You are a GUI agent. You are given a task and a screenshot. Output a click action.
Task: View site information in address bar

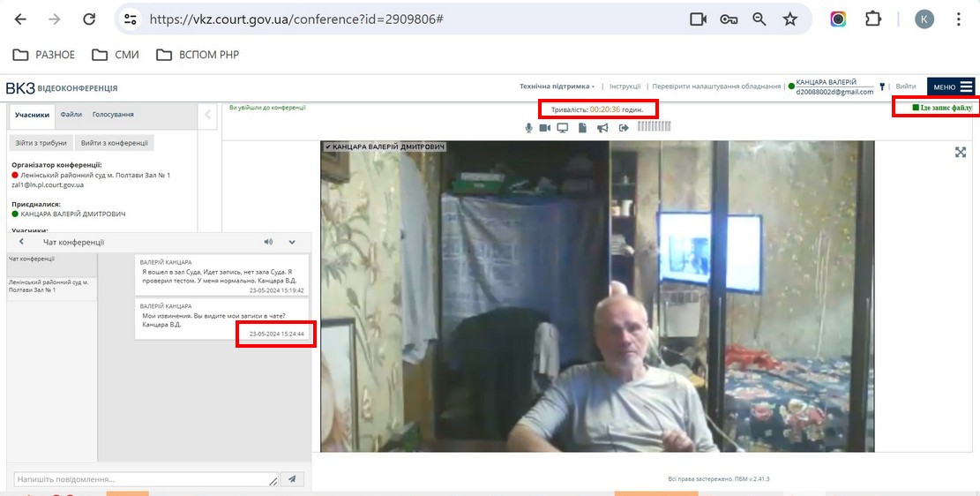coord(130,19)
